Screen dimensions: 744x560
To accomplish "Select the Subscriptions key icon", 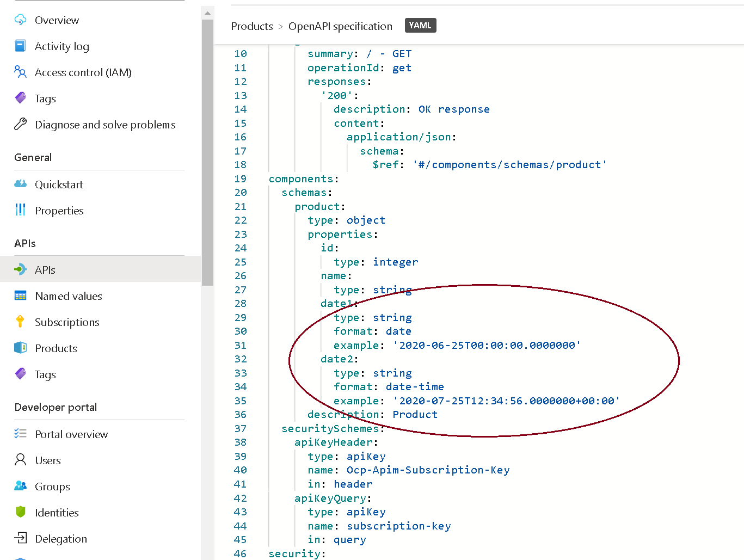I will click(x=19, y=322).
